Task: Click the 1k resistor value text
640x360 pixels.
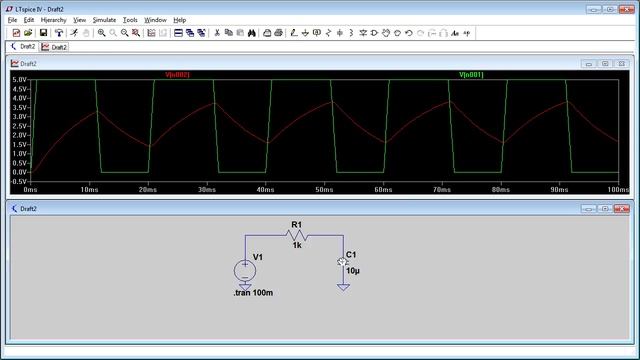Action: point(297,245)
